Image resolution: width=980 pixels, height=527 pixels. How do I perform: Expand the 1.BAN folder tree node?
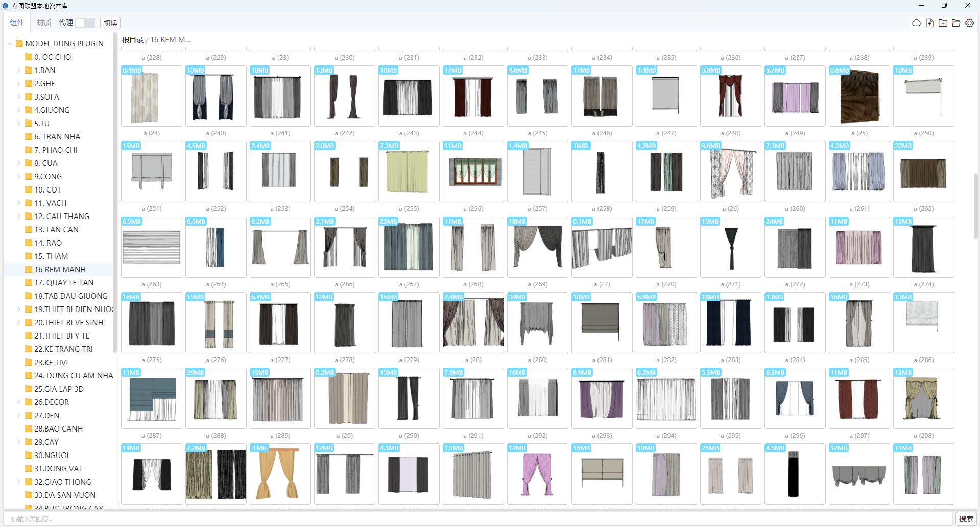(19, 70)
